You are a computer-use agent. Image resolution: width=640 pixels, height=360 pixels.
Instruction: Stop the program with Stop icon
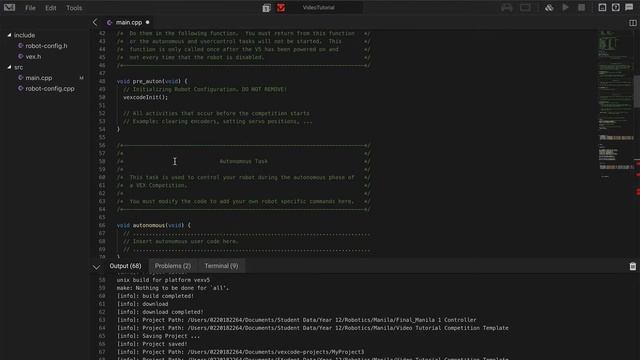coord(582,7)
